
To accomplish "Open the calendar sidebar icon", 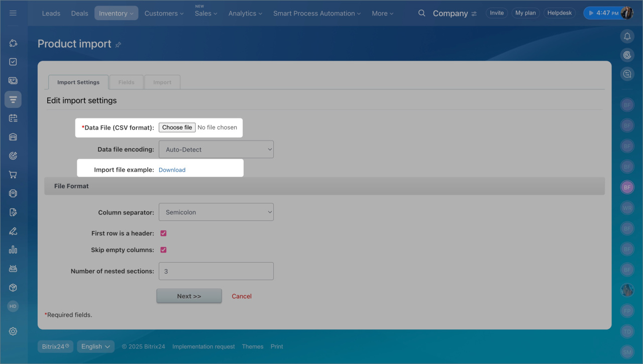I will (x=13, y=118).
